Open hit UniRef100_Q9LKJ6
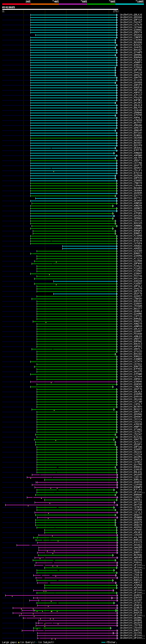The width and height of the screenshot is (146, 644). 131,15
